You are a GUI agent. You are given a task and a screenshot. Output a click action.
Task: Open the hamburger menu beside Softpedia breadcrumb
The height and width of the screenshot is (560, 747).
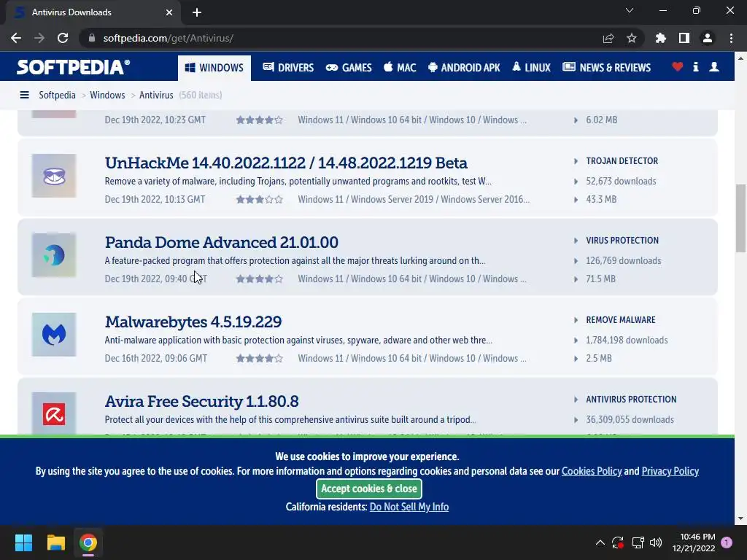(24, 96)
